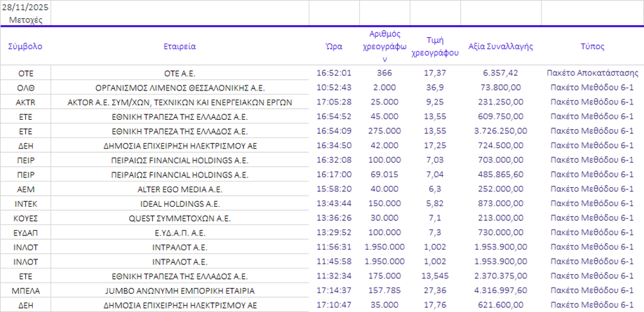Select QUEST ΣΥΜΜΕΤΟΧΩΝ Α.Ε. cell

point(180,219)
